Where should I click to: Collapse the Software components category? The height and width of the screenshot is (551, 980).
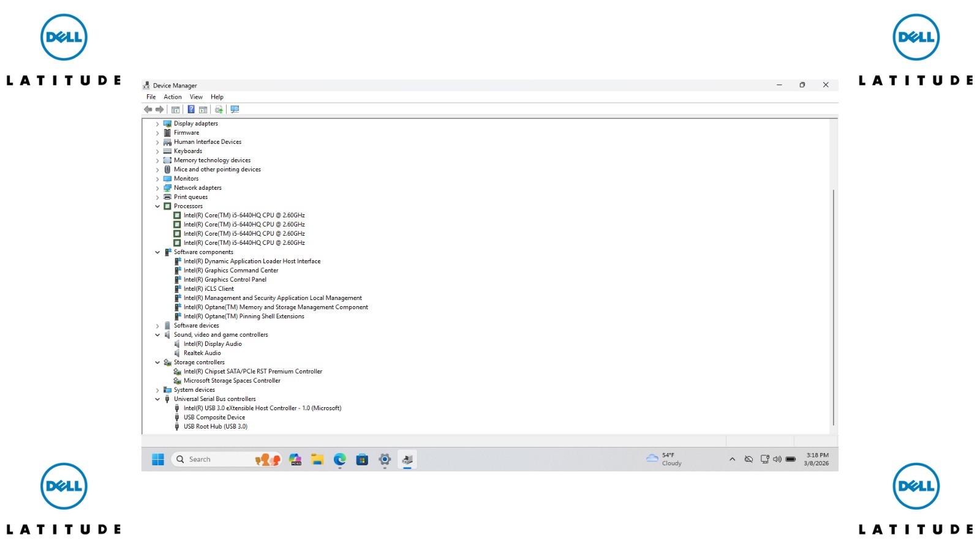coord(157,252)
